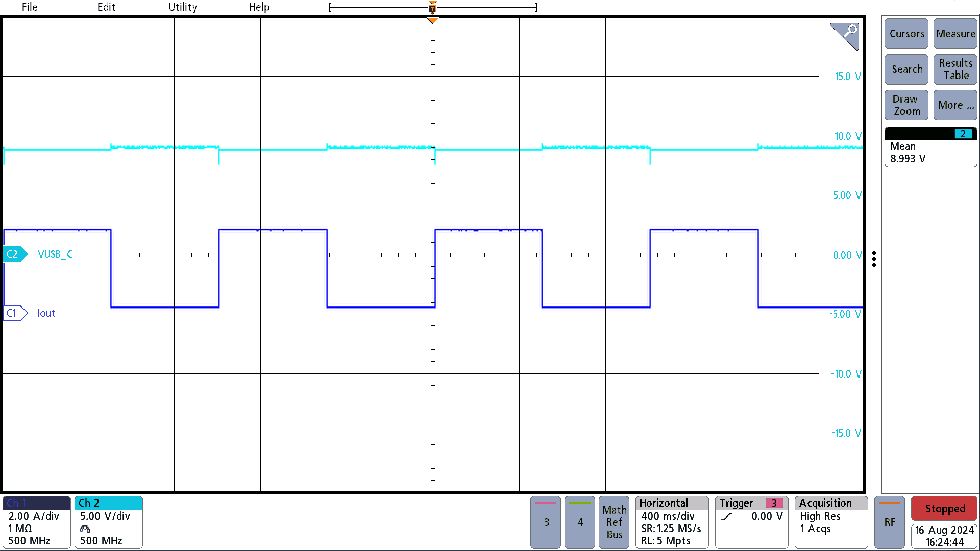Open the Results Table panel
The image size is (980, 551).
954,69
